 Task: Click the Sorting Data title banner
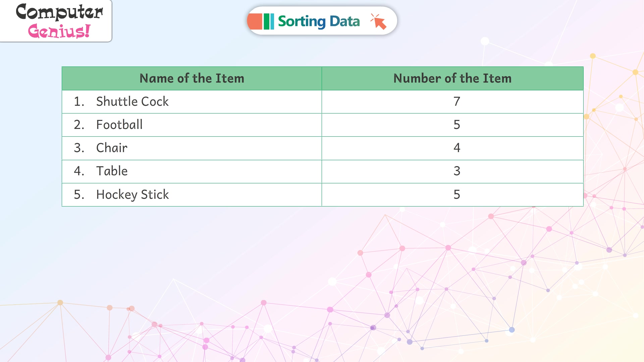322,21
